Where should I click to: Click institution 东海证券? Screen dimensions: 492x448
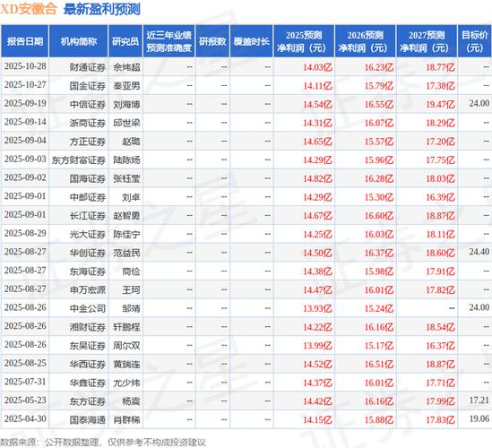coord(87,271)
